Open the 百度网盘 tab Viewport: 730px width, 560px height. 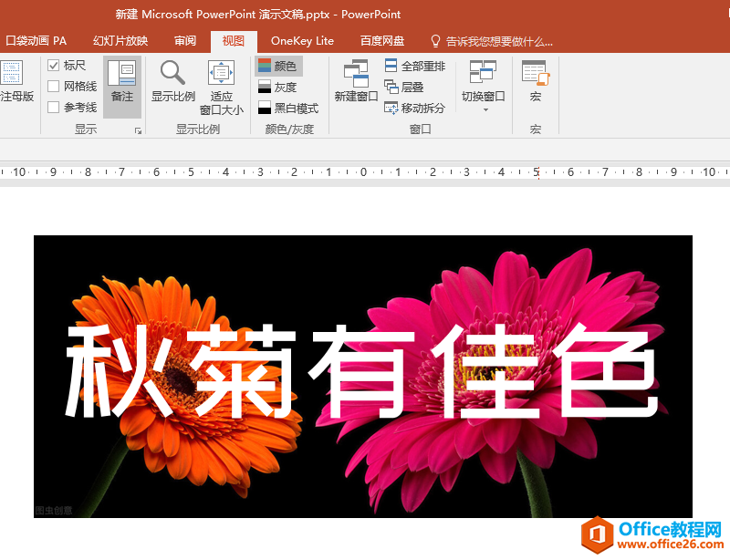pos(382,41)
